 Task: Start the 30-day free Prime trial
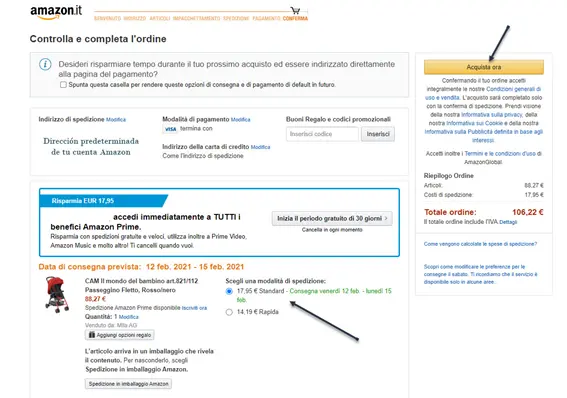(332, 218)
